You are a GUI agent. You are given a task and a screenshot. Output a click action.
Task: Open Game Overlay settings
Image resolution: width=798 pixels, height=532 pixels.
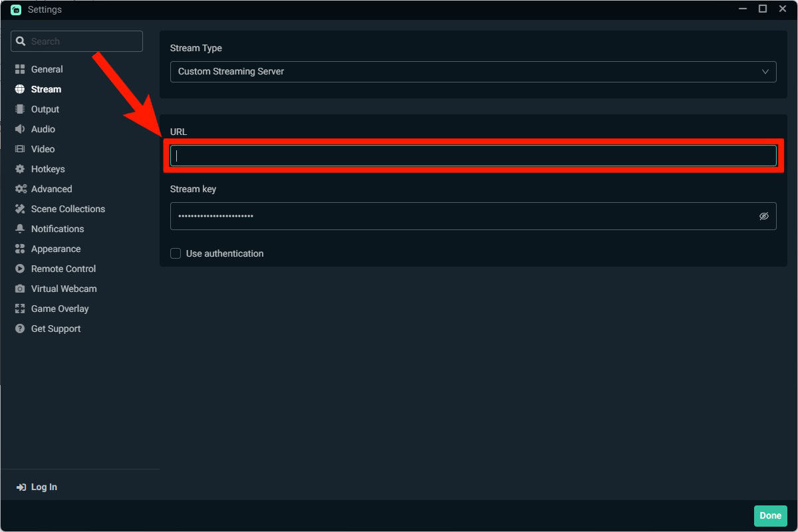click(59, 308)
